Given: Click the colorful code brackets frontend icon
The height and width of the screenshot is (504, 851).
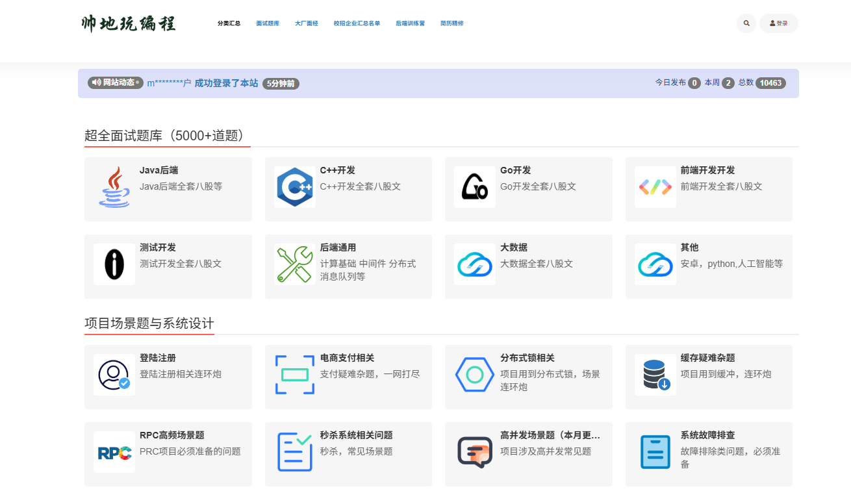Looking at the screenshot, I should 655,187.
